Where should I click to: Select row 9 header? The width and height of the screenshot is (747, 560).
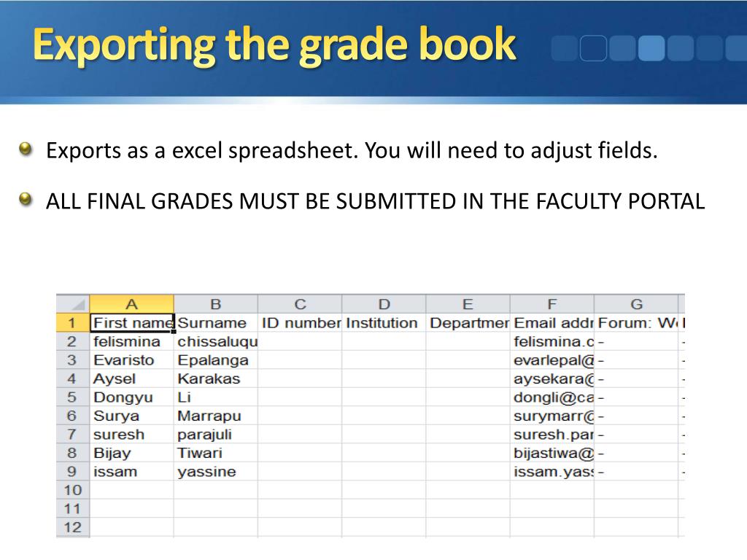pos(73,472)
